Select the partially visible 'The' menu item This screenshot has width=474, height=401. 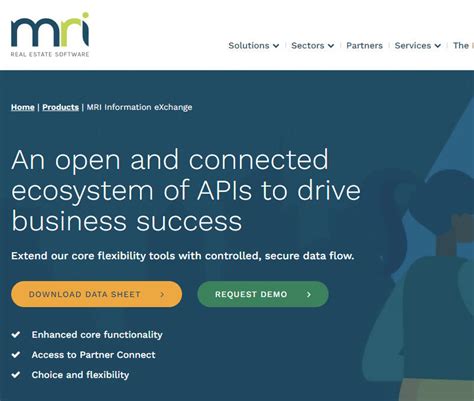tap(463, 45)
